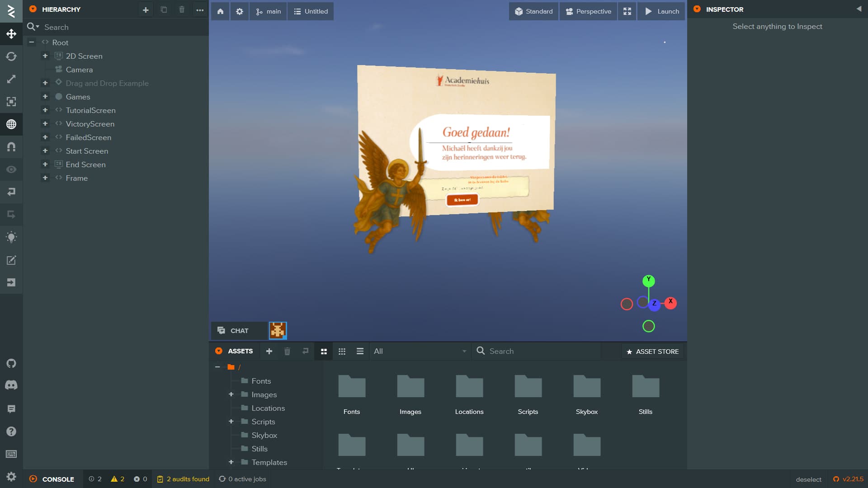Viewport: 868px width, 488px height.
Task: Click the PlayCanvas logo menu
Action: pyautogui.click(x=11, y=11)
